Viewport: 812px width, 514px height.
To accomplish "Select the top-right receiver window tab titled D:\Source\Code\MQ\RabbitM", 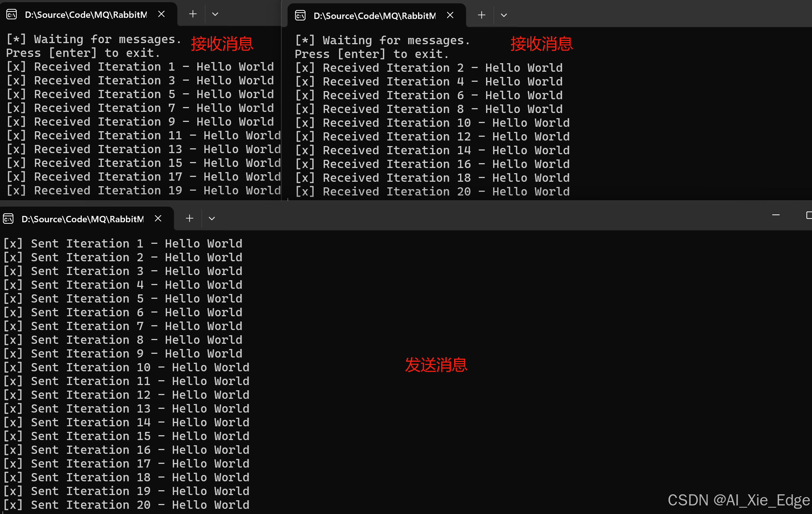I will coord(377,16).
